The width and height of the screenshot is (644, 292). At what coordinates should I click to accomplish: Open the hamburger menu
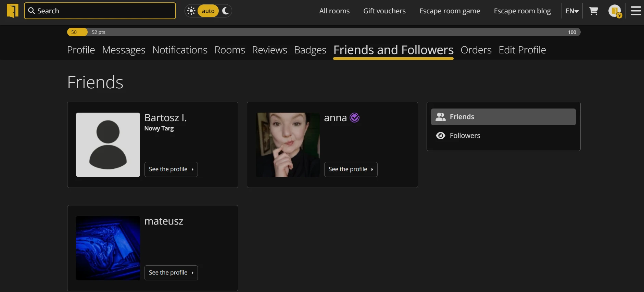(x=636, y=11)
